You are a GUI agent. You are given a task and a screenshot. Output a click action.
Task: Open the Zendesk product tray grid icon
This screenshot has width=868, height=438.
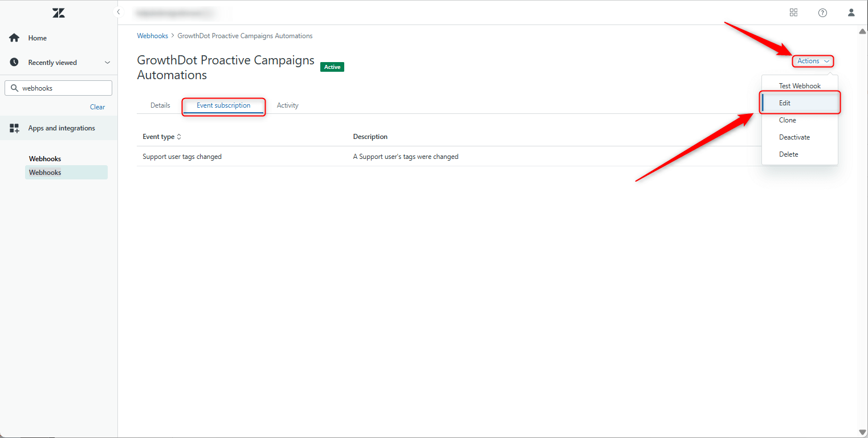(x=793, y=12)
